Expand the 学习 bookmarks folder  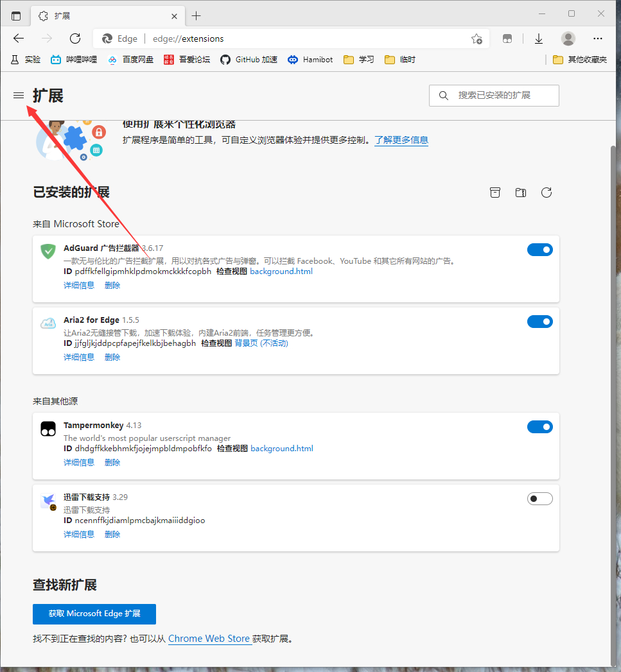[x=359, y=60]
